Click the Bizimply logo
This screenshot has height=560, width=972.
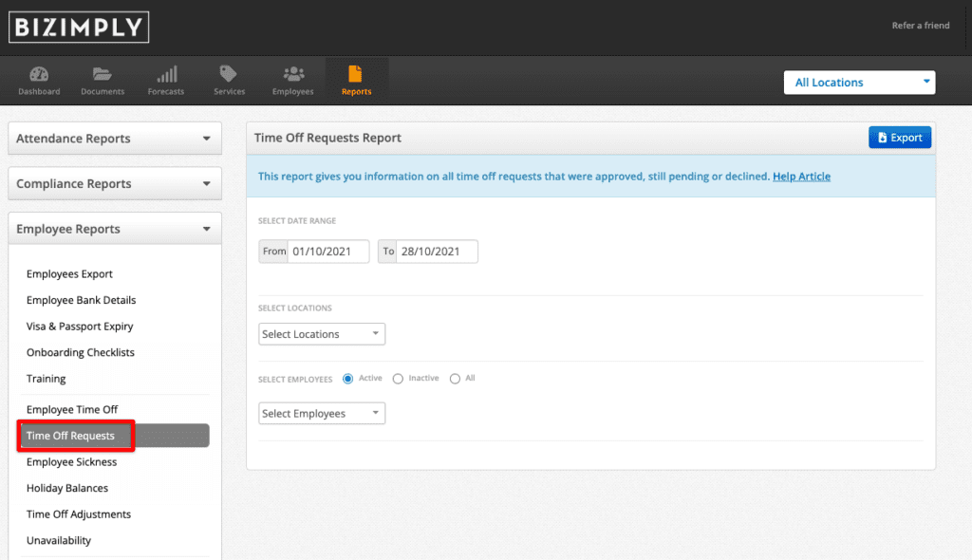(79, 27)
